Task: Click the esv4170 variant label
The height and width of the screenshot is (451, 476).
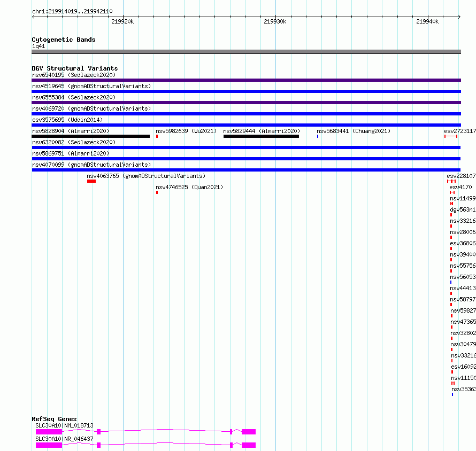Action: coord(460,187)
